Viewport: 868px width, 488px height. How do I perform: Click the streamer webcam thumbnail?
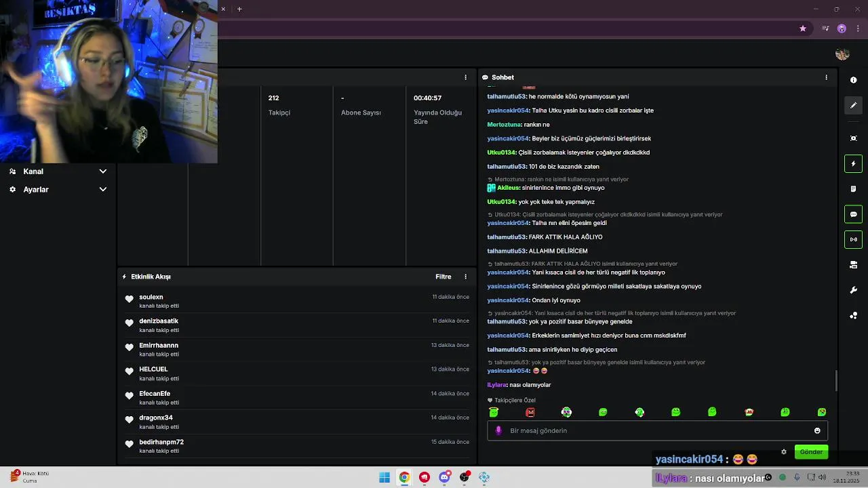[108, 81]
